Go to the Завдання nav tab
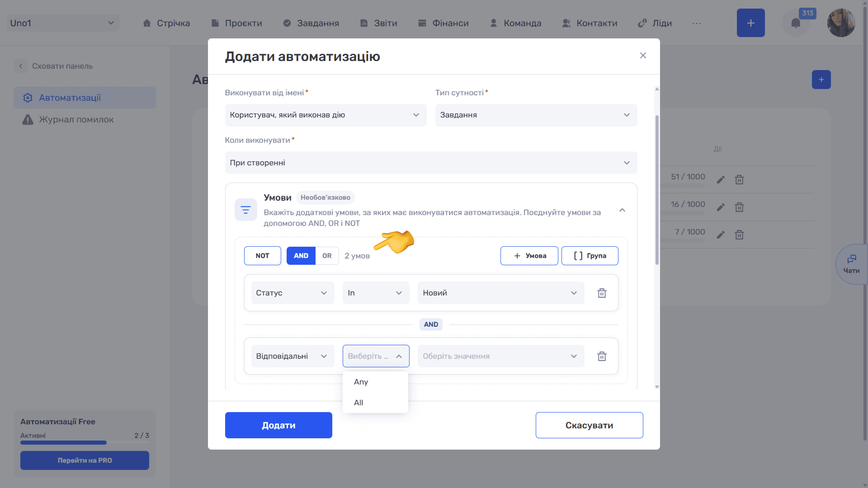The image size is (868, 488). click(311, 23)
